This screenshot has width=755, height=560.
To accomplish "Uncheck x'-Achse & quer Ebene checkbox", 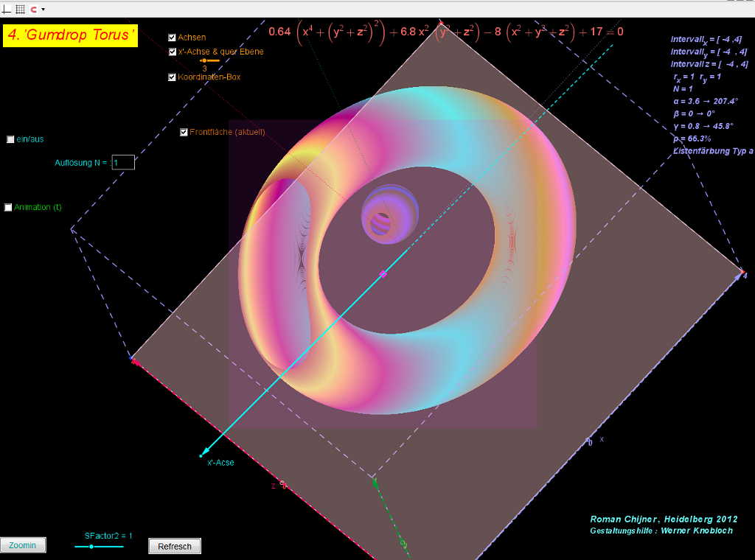I will [172, 52].
